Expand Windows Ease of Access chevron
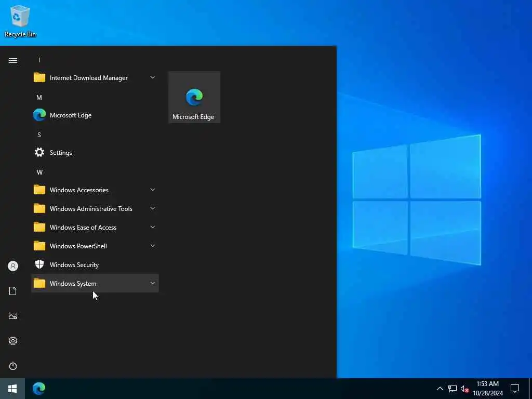532x399 pixels. click(153, 227)
